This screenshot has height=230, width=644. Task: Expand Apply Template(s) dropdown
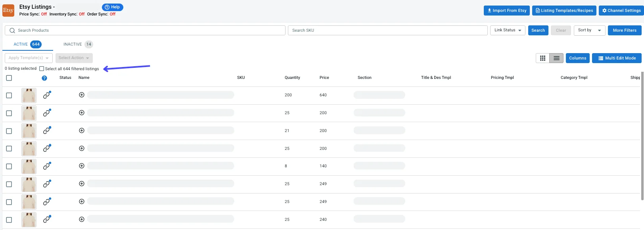point(29,58)
